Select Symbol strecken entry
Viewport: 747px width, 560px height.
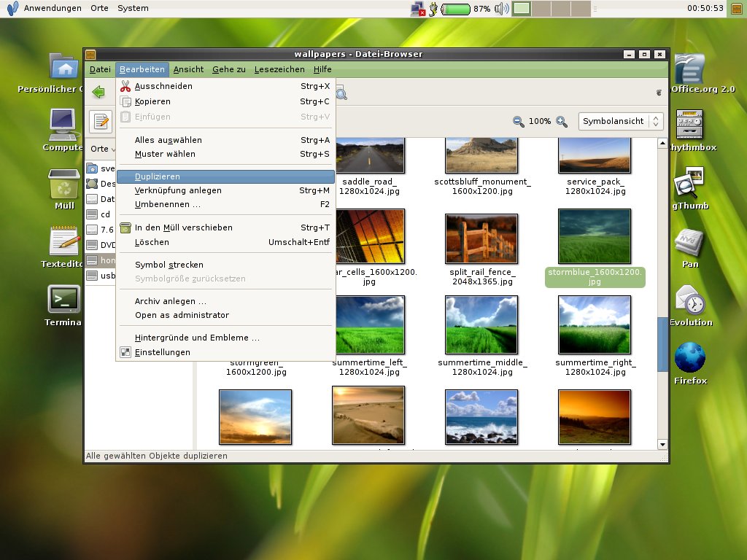[x=225, y=265]
